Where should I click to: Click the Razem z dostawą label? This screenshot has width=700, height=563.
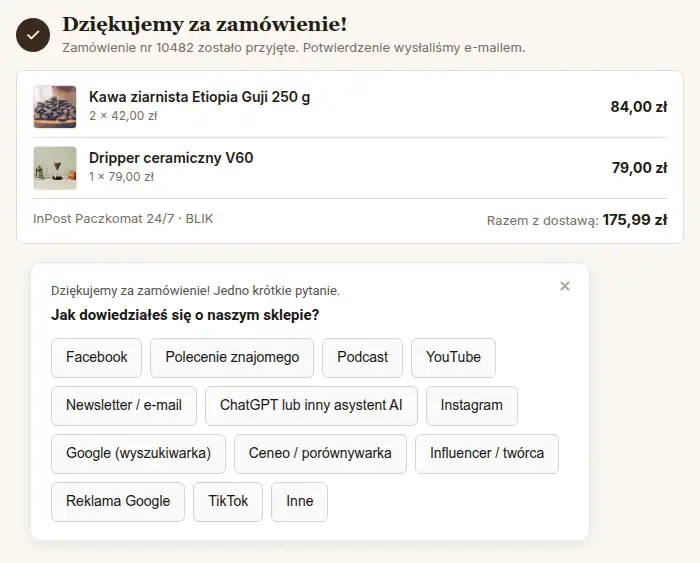542,221
